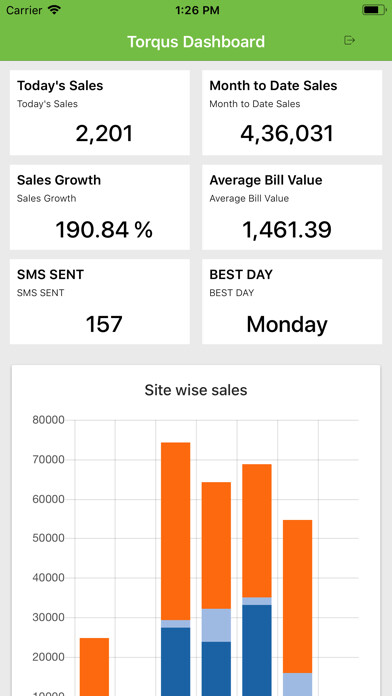Select the Average Bill Value tile
Screen dimensions: 392x696
292,207
